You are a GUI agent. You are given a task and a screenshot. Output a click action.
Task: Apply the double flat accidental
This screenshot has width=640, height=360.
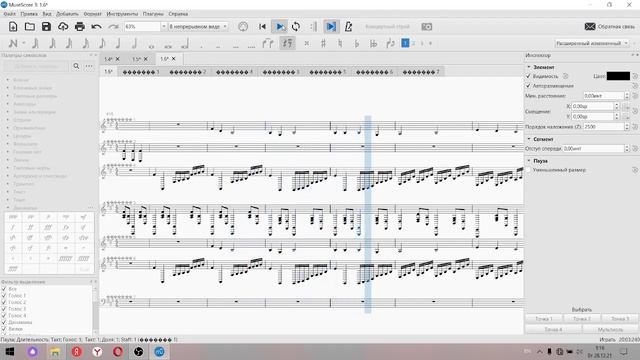click(373, 43)
